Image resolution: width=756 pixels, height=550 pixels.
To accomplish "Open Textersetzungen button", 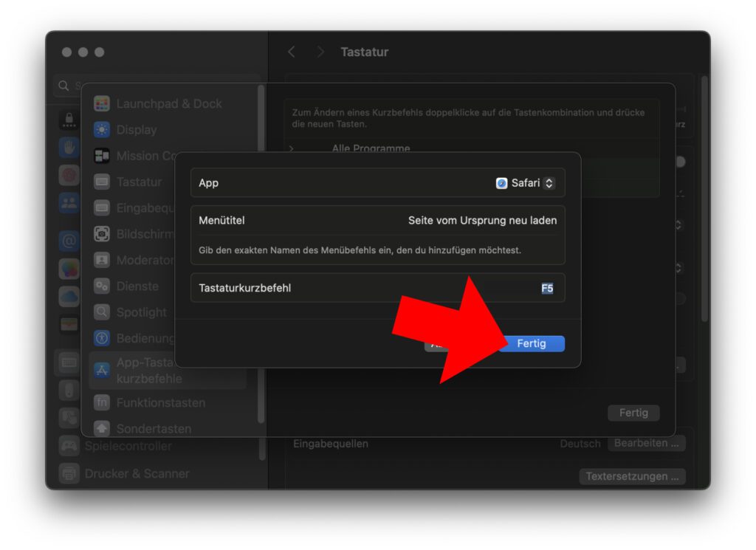I will pyautogui.click(x=632, y=477).
